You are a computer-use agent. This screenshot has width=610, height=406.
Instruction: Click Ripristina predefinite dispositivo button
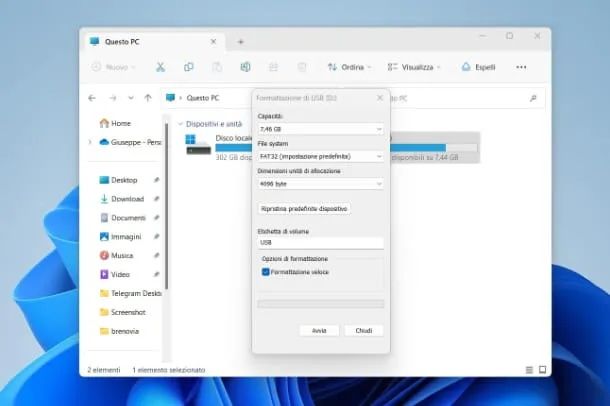click(304, 209)
